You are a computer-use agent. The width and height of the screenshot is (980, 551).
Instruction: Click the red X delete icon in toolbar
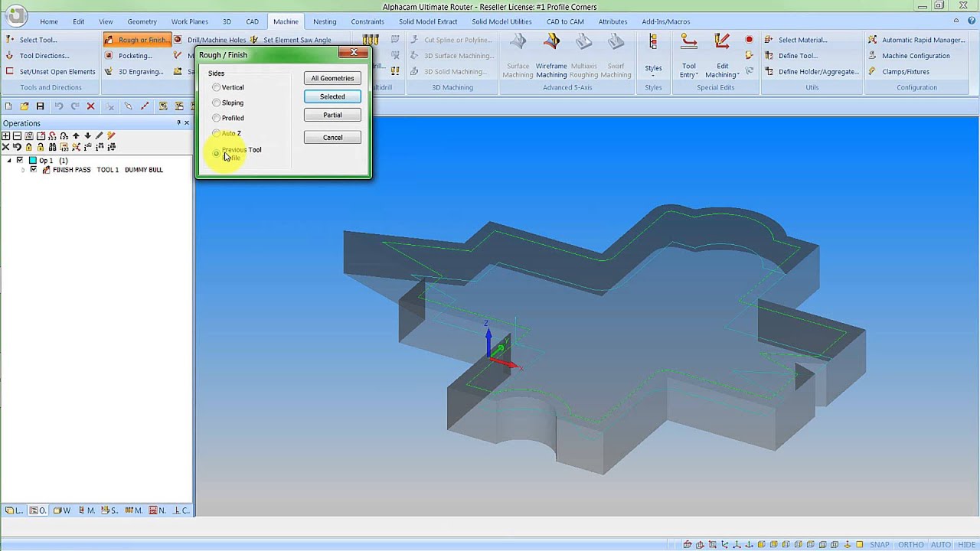pos(91,106)
